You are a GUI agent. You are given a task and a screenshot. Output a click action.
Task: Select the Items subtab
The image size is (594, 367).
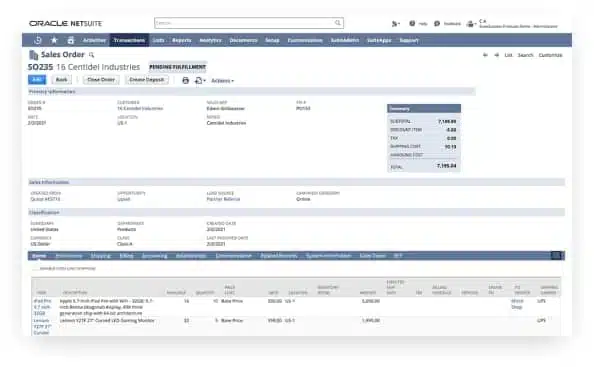pyautogui.click(x=39, y=256)
